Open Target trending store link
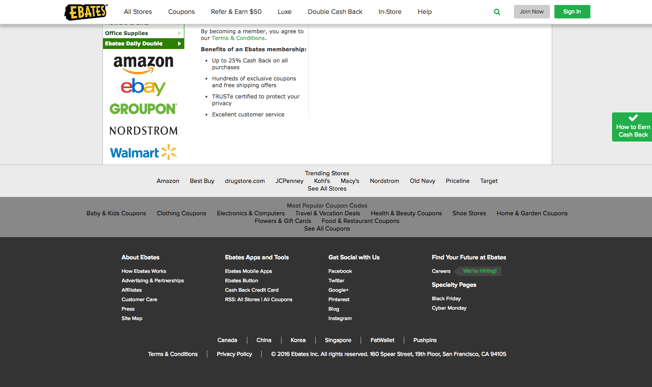This screenshot has height=387, width=652. click(x=489, y=181)
